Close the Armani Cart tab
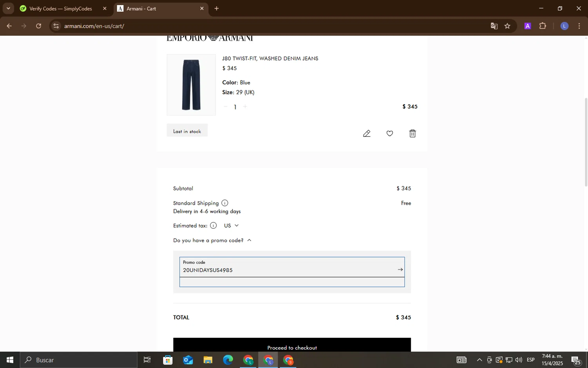The width and height of the screenshot is (588, 368). [202, 8]
